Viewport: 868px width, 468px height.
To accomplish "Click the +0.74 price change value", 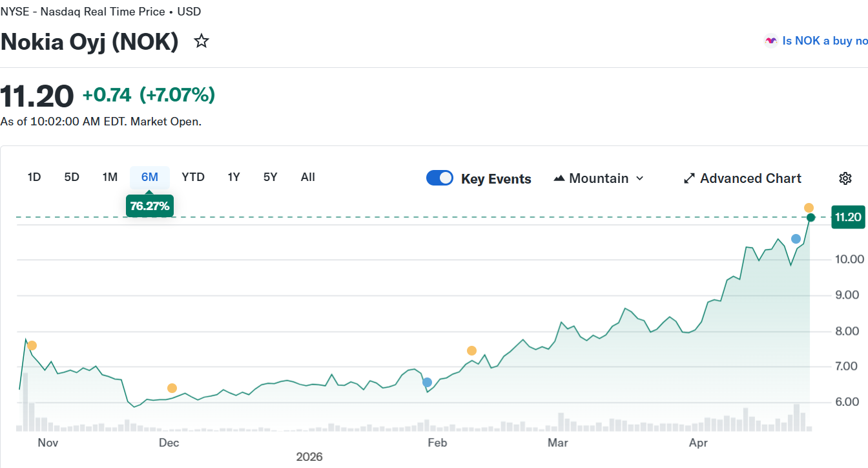I will (x=107, y=96).
